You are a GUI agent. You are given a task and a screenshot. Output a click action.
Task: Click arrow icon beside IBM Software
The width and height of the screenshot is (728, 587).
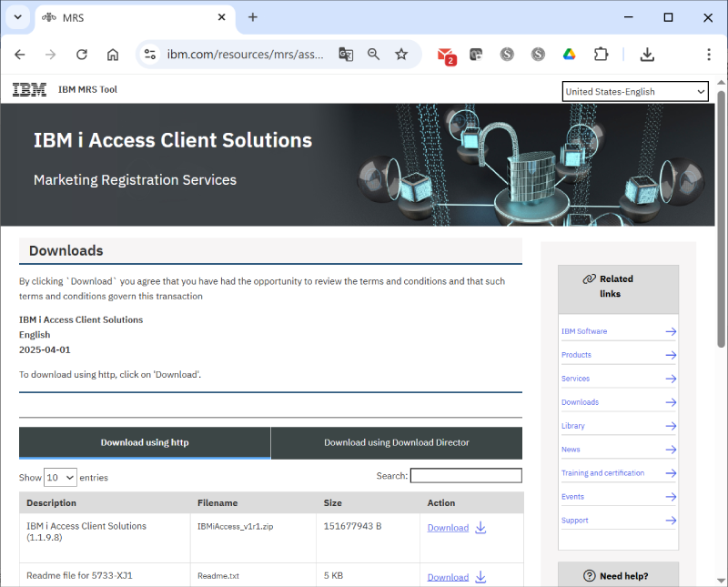point(671,331)
